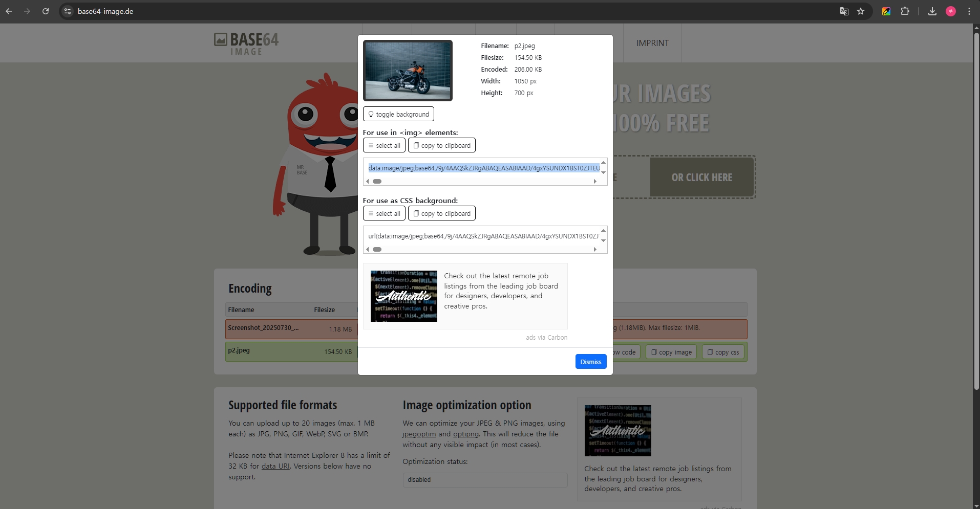Open Authentic ad image in dialog
The height and width of the screenshot is (509, 980).
pos(403,296)
